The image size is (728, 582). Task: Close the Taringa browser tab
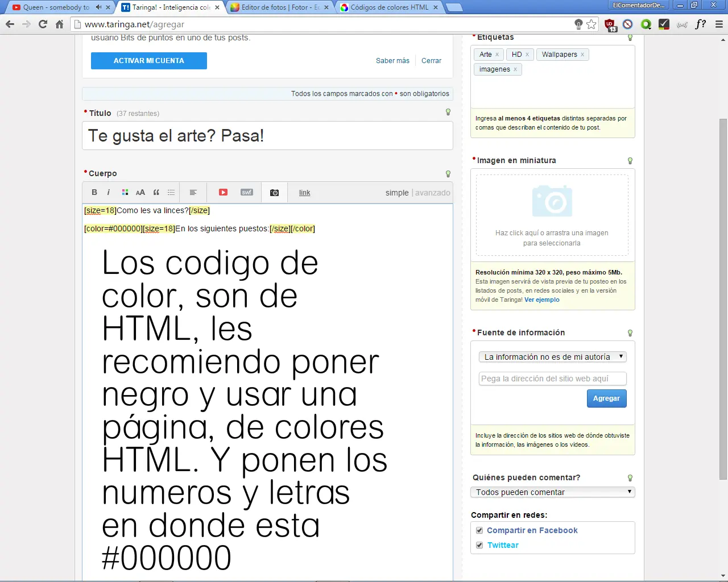217,7
